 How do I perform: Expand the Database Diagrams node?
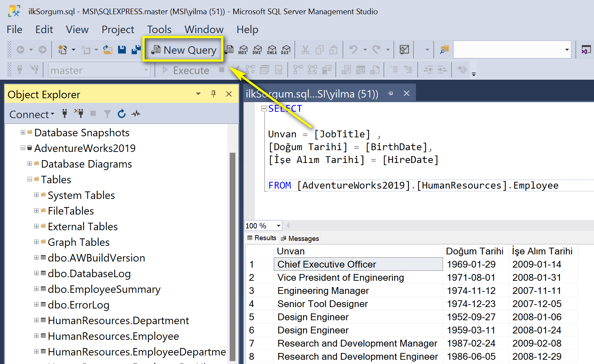click(30, 164)
